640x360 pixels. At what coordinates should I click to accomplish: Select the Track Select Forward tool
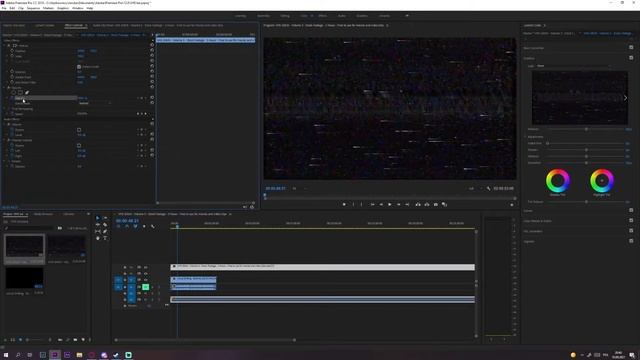pyautogui.click(x=105, y=218)
